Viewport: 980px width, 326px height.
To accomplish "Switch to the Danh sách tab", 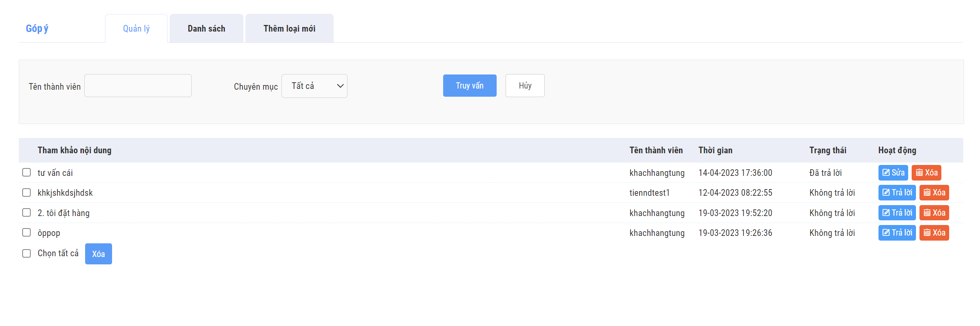I will click(x=206, y=28).
